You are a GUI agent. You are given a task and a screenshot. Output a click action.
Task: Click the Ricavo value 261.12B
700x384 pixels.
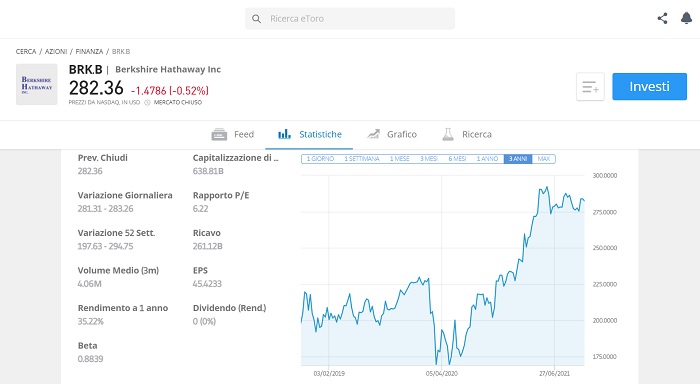[x=208, y=246]
